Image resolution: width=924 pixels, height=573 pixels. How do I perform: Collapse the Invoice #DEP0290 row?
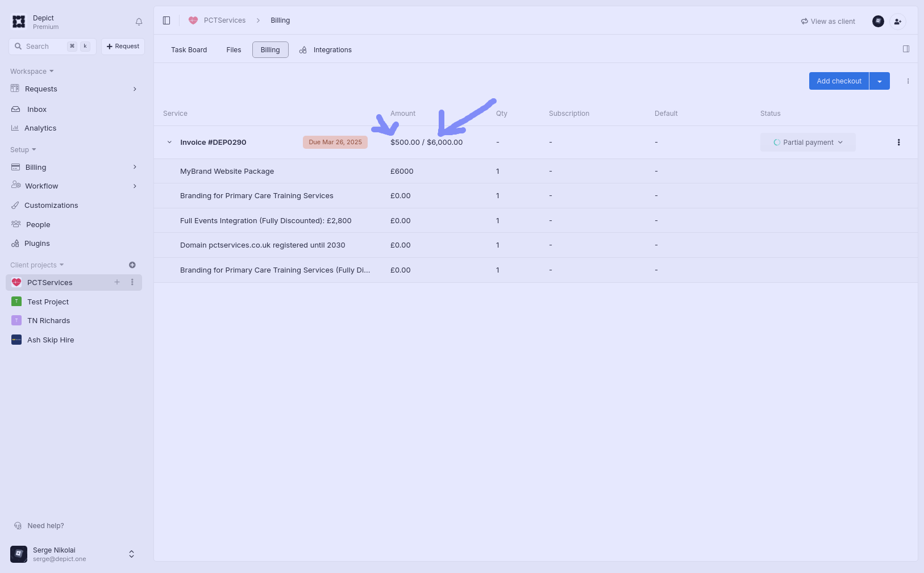[169, 143]
